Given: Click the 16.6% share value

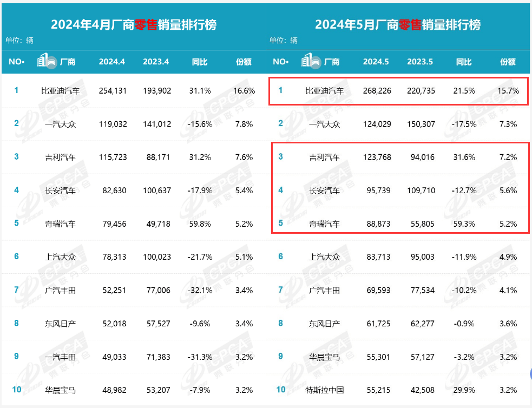Looking at the screenshot, I should point(244,91).
